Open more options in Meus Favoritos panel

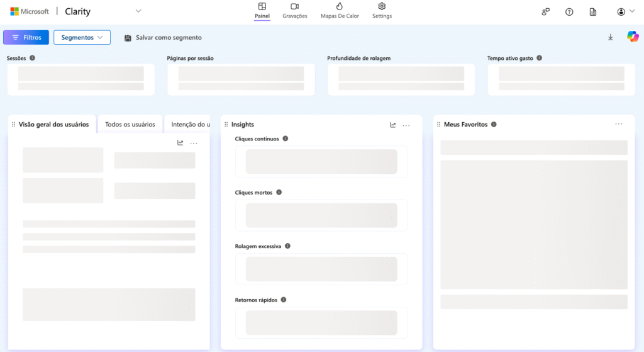pyautogui.click(x=619, y=125)
